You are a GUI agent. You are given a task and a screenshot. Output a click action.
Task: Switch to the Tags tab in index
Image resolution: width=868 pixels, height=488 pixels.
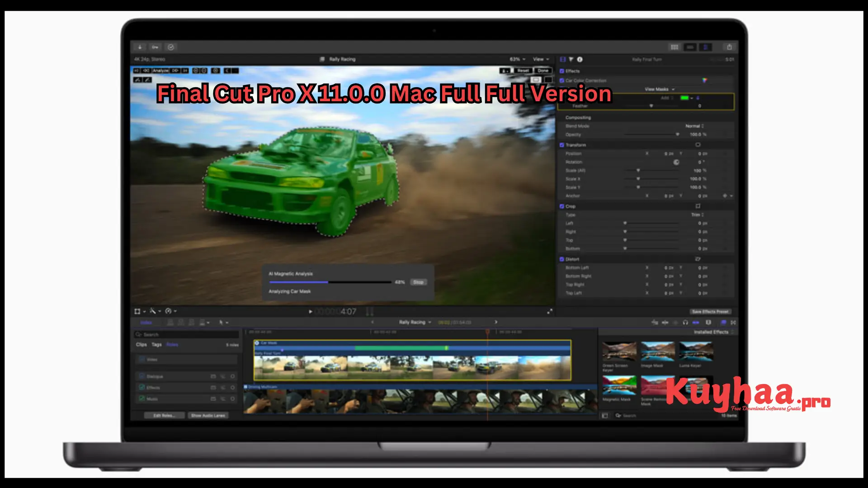tap(156, 344)
